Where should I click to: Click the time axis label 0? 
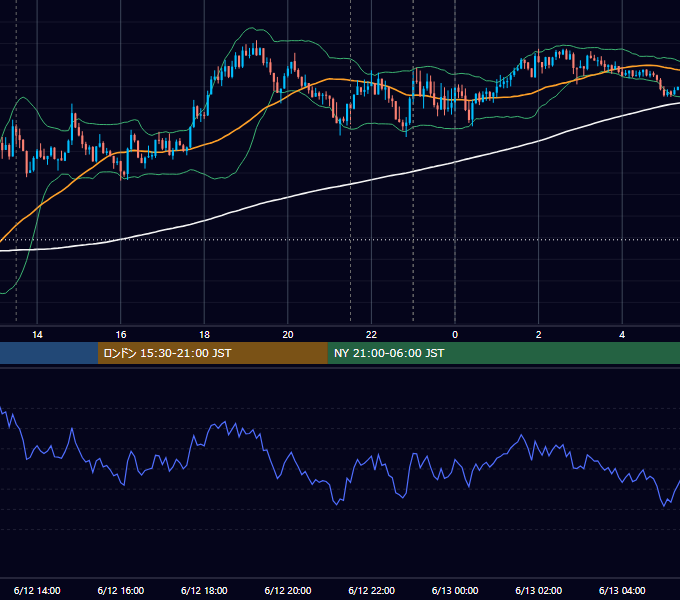pos(455,335)
